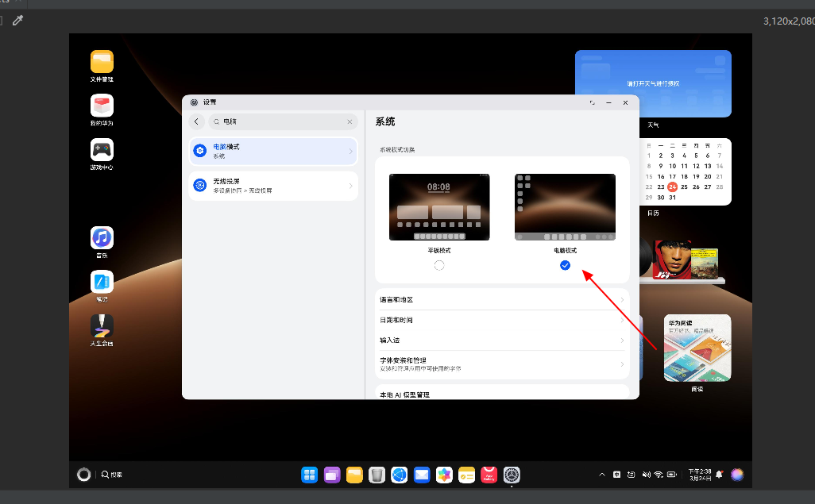Screen dimensions: 815x504
Task: Open the browser icon in taskbar
Action: 399,475
